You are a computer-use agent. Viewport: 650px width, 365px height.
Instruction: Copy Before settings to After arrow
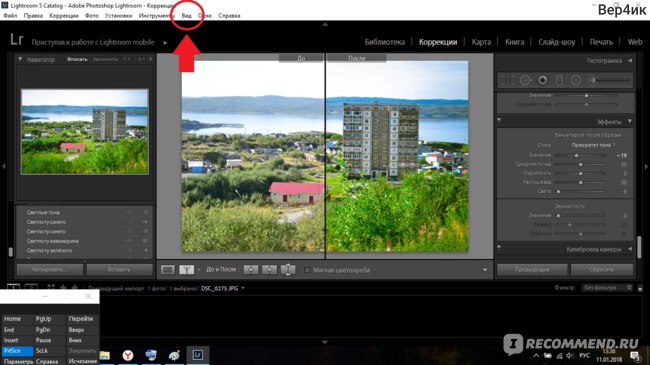click(251, 270)
